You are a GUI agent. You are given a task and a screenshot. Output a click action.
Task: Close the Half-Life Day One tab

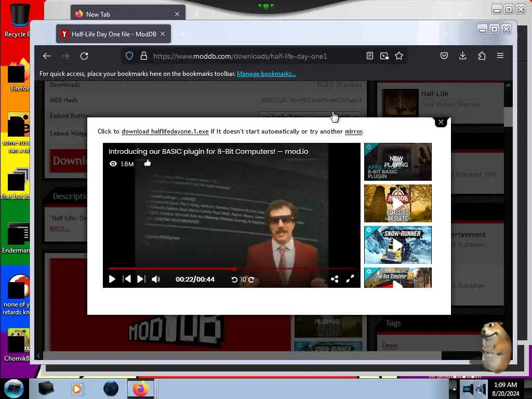163,34
